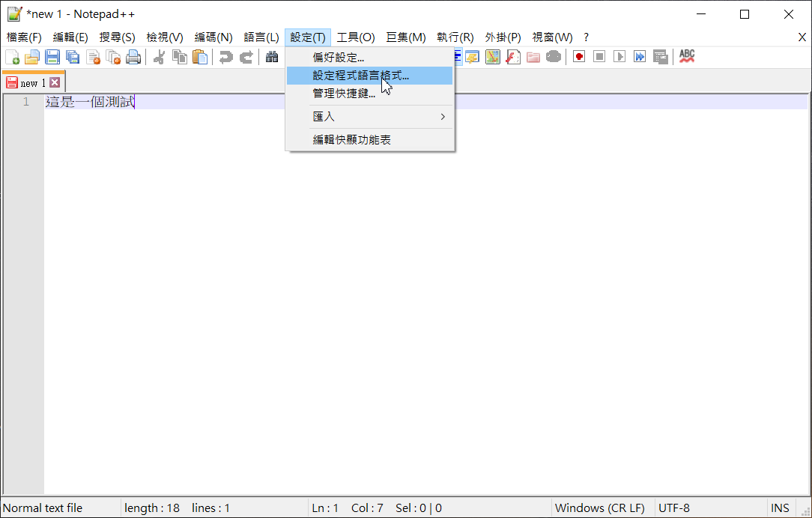The width and height of the screenshot is (812, 518).
Task: Open the Folder as Workspace icon
Action: click(x=533, y=57)
